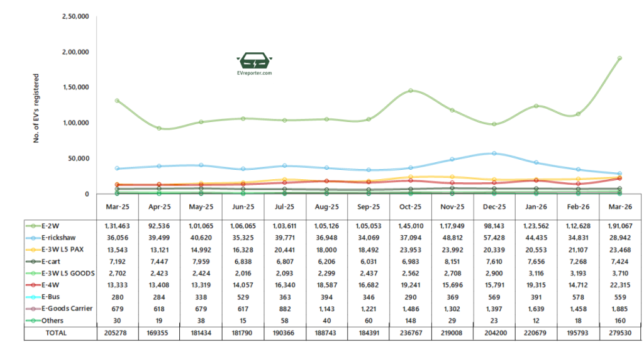Click E-2W data point for Oct-25

click(x=411, y=91)
